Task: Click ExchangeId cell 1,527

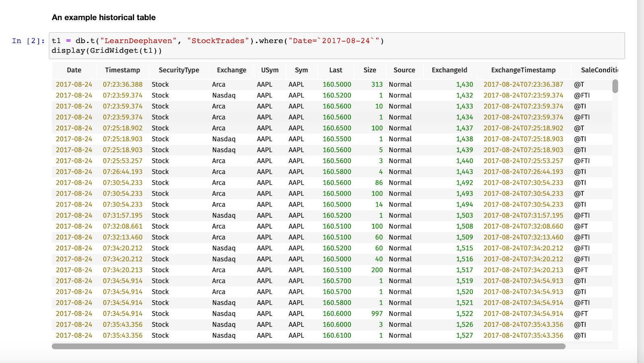Action: (x=464, y=335)
